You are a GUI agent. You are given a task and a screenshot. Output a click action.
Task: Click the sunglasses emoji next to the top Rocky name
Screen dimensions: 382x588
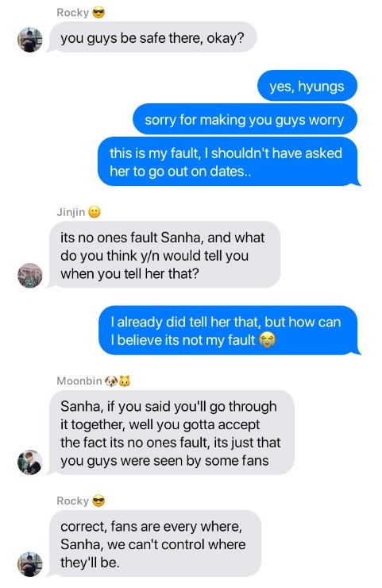pos(98,13)
